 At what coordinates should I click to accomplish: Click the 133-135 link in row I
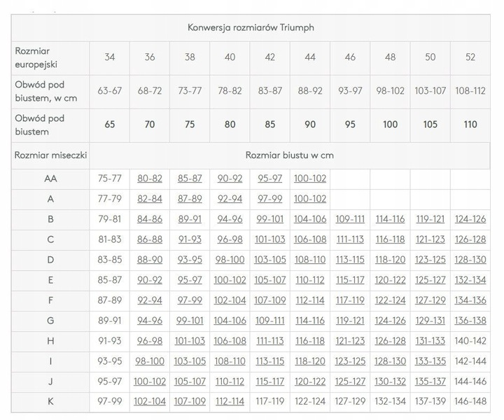(x=430, y=361)
